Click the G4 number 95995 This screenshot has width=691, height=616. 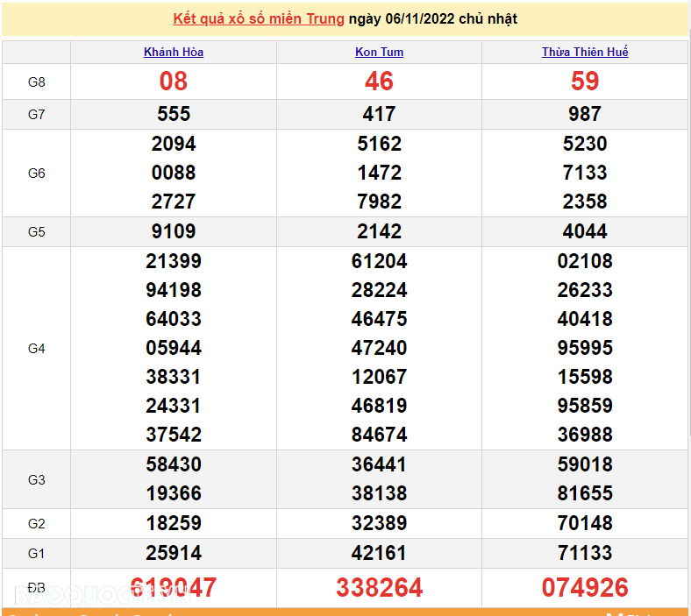point(585,348)
